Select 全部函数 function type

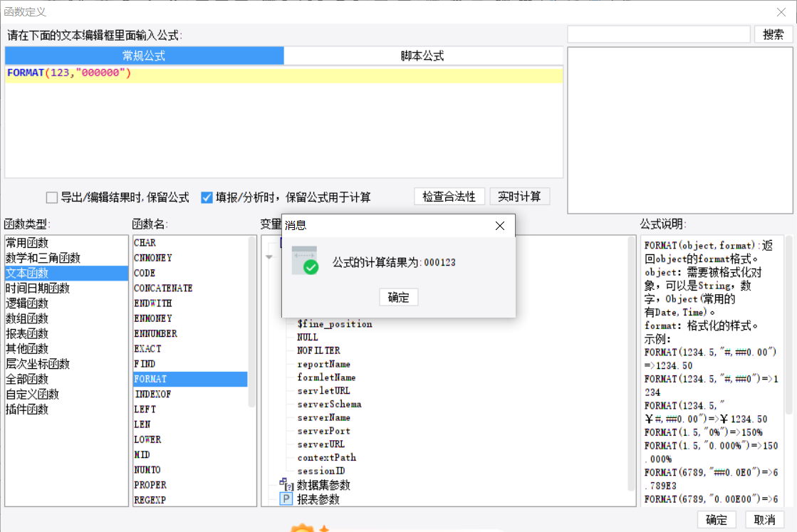point(66,379)
